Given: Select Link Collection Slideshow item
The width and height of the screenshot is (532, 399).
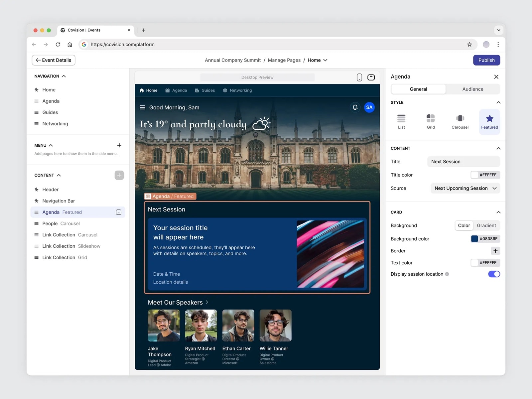Looking at the screenshot, I should click(77, 246).
